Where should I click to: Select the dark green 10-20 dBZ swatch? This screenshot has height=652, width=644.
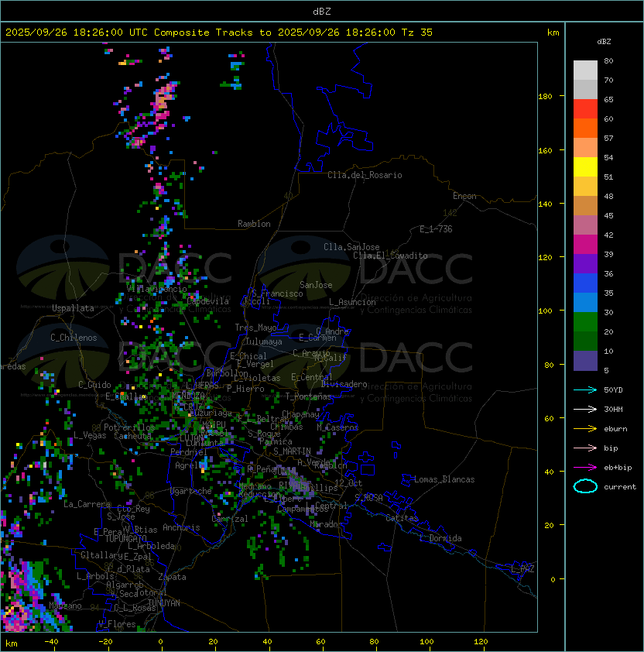click(585, 341)
